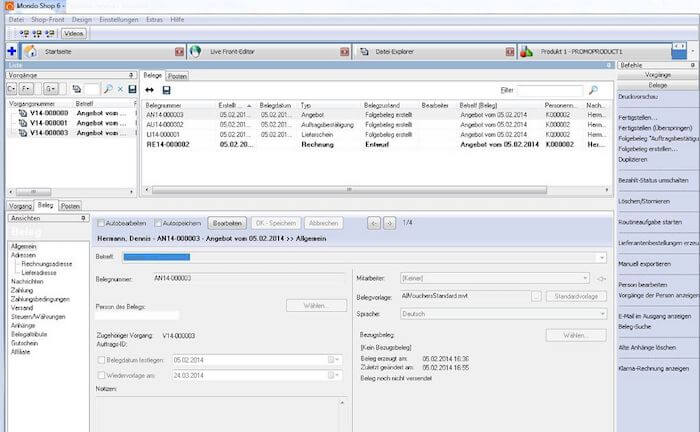Click the Startseite house icon
Image resolution: width=700 pixels, height=432 pixels.
31,52
